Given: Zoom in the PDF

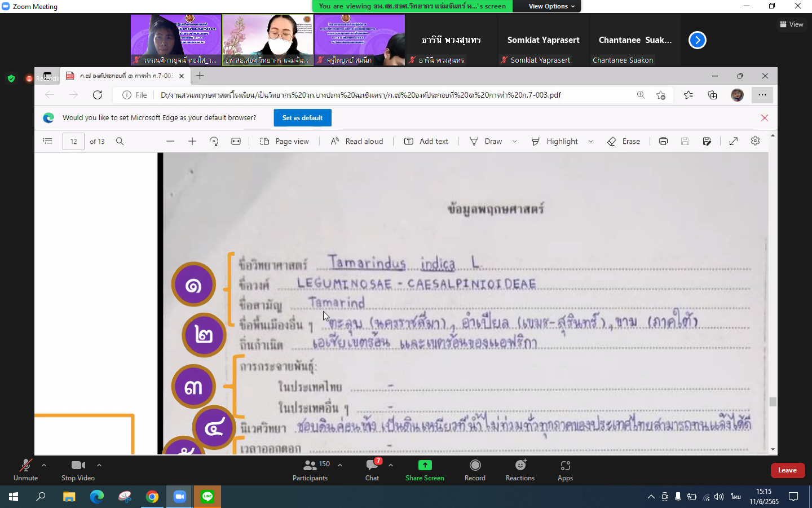Looking at the screenshot, I should pos(192,141).
